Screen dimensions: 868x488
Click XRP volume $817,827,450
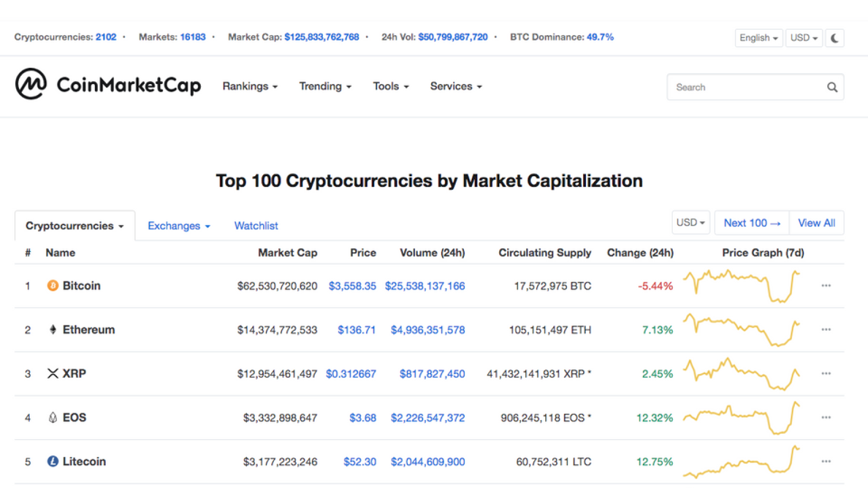(432, 374)
